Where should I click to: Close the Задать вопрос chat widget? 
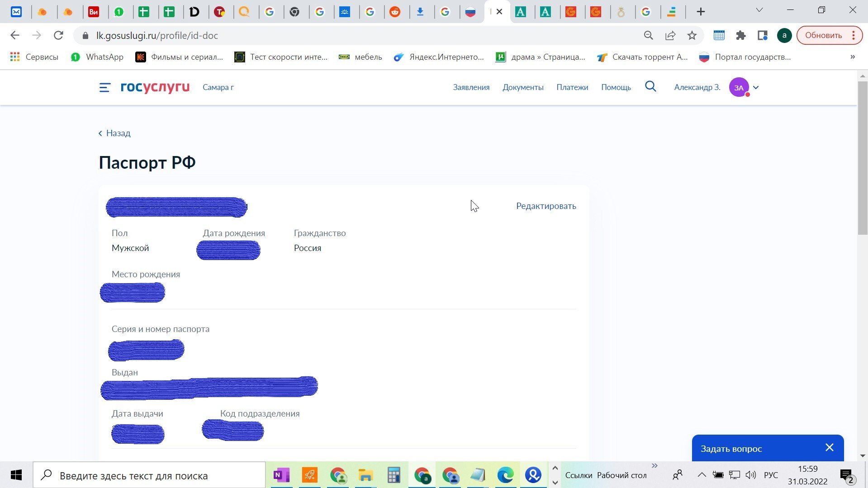point(829,448)
